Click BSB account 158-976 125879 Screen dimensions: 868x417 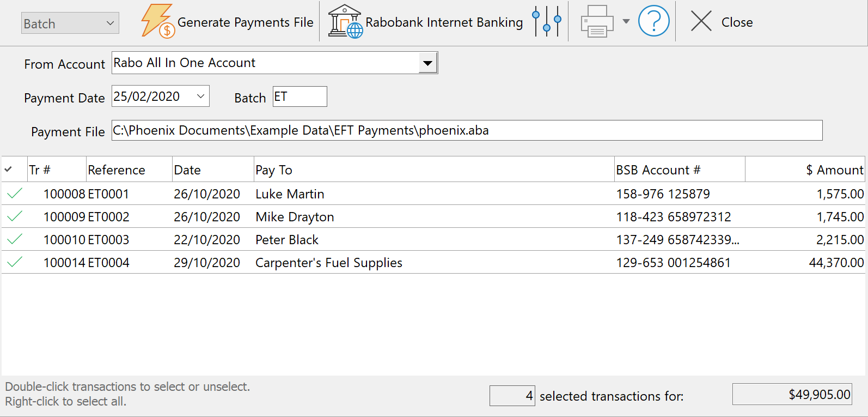click(x=663, y=194)
